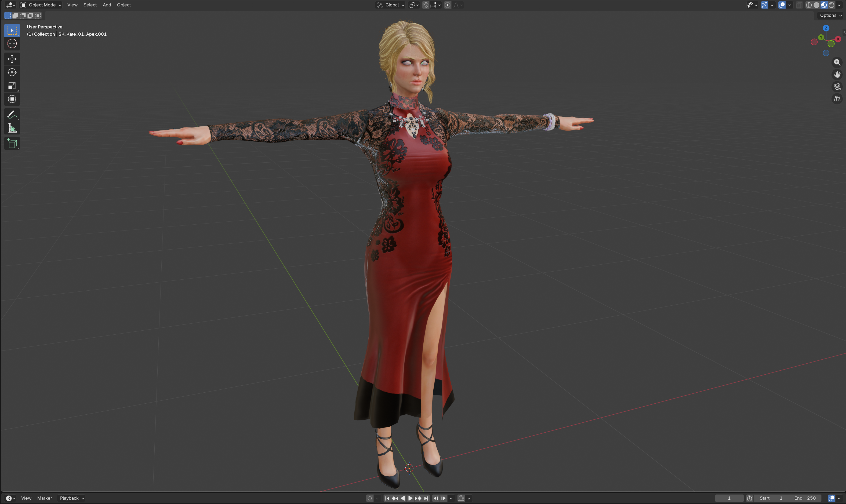Switch perspective/orthographic with grid icon
Screen dimensions: 846x504
coord(837,99)
